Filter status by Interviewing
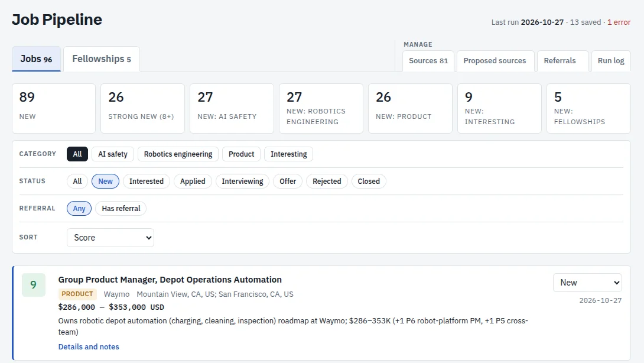The width and height of the screenshot is (644, 363). pos(242,181)
